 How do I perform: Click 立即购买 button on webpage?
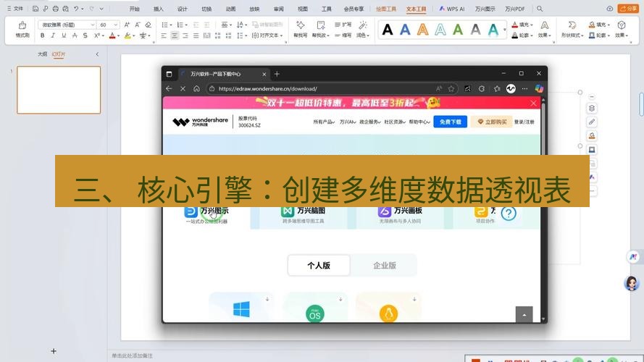pos(492,122)
